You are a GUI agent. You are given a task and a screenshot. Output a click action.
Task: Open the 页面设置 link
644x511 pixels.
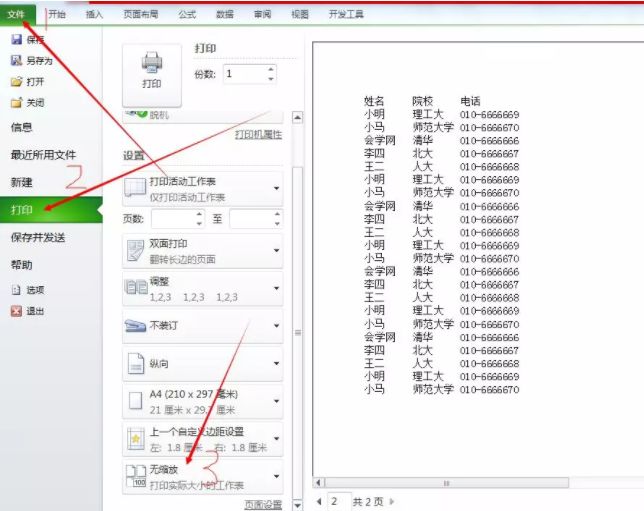(x=263, y=504)
